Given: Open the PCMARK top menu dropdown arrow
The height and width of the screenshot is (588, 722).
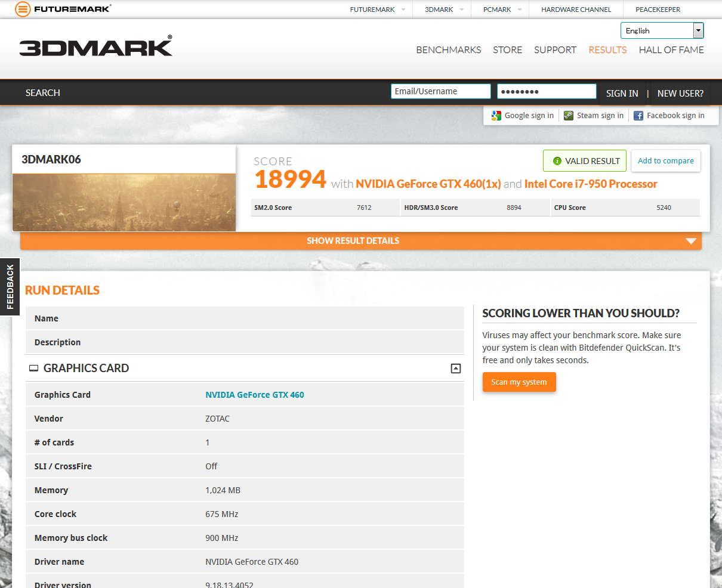Looking at the screenshot, I should point(520,10).
